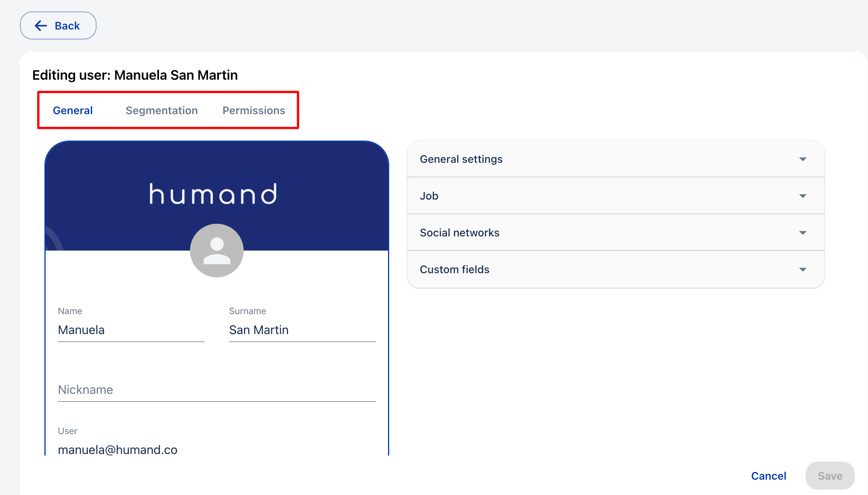Image resolution: width=868 pixels, height=495 pixels.
Task: Click the Cancel link
Action: (768, 476)
